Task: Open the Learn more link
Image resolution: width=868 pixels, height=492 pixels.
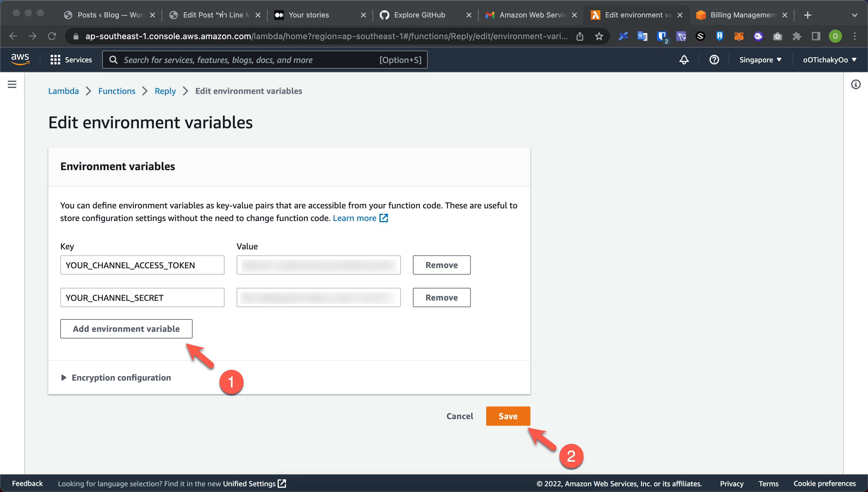Action: tap(355, 218)
